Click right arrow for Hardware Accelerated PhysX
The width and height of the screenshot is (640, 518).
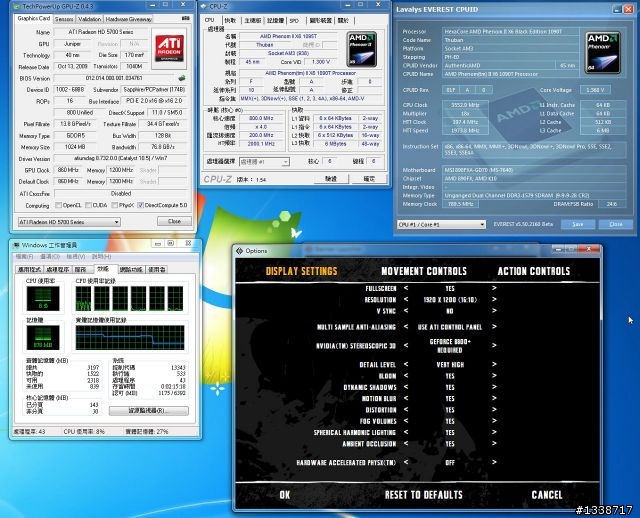pyautogui.click(x=494, y=462)
